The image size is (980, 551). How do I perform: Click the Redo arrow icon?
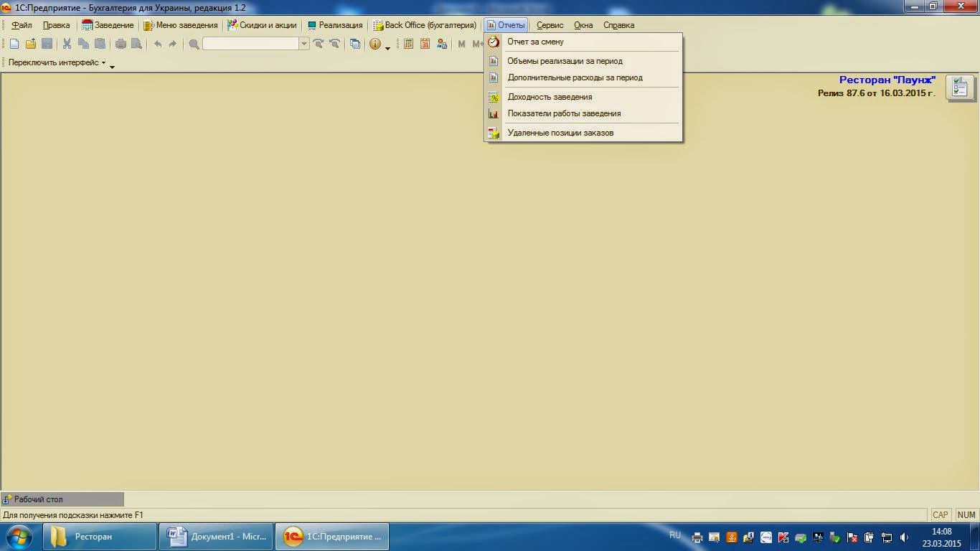(x=173, y=44)
